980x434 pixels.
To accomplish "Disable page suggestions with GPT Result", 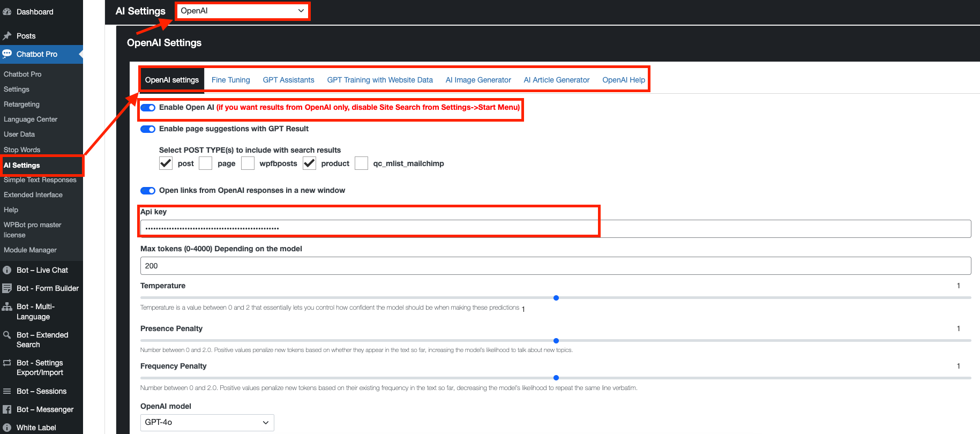I will click(148, 129).
